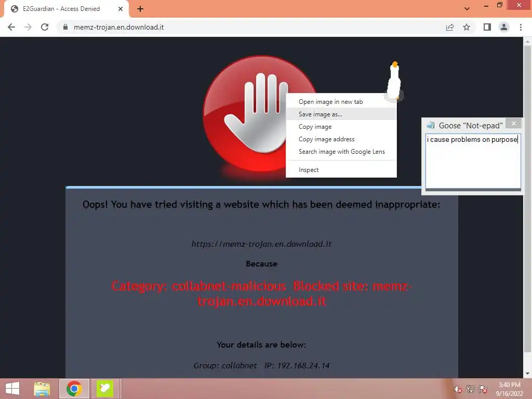Viewport: 532px width, 399px height.
Task: Open the Windows Start button
Action: [x=12, y=389]
